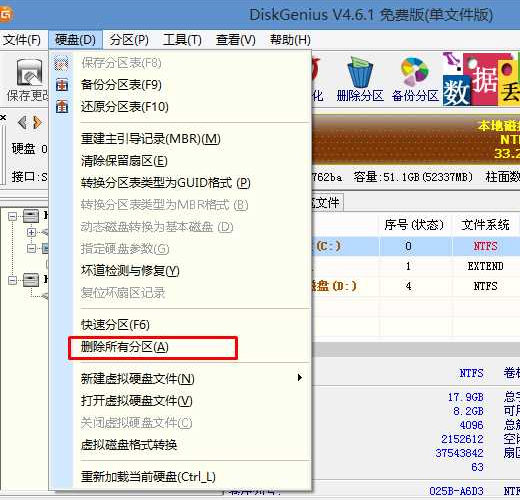Viewport: 521px width, 500px height.
Task: Click the second hard disk icon in tree
Action: (x=31, y=280)
